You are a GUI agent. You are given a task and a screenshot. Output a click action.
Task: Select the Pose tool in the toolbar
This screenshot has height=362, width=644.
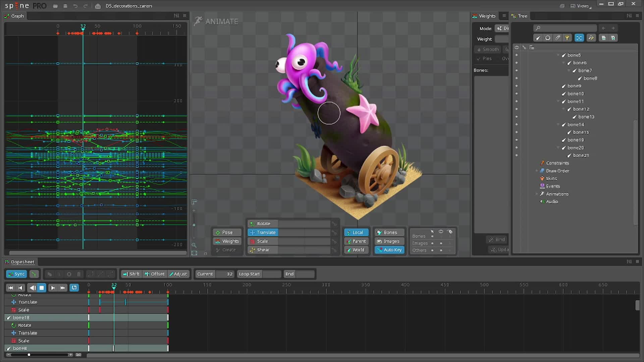click(x=227, y=232)
